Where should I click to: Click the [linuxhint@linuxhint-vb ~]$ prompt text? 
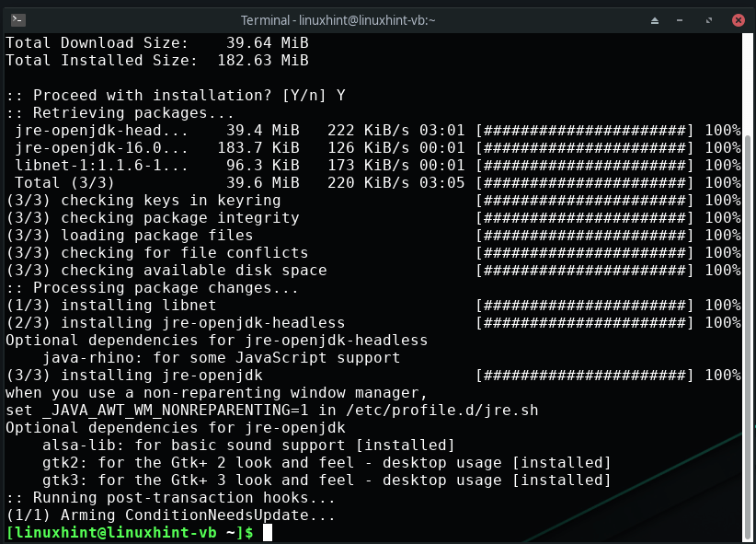pyautogui.click(x=129, y=533)
